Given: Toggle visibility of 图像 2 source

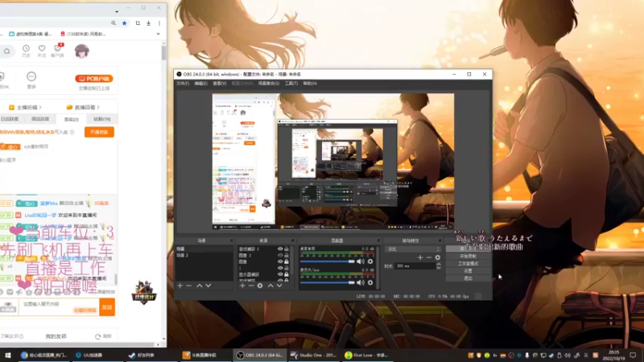Looking at the screenshot, I should [280, 255].
